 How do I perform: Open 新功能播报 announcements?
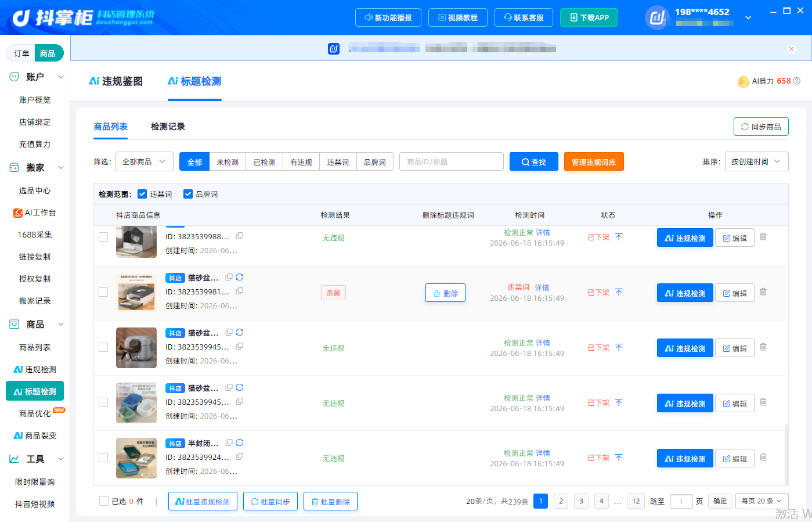pyautogui.click(x=388, y=17)
